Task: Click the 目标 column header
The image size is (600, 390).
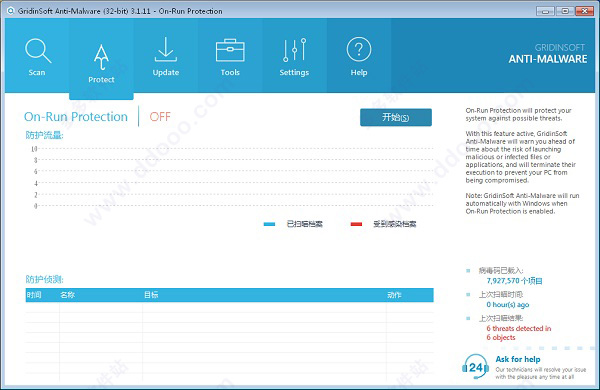Action: [x=151, y=295]
